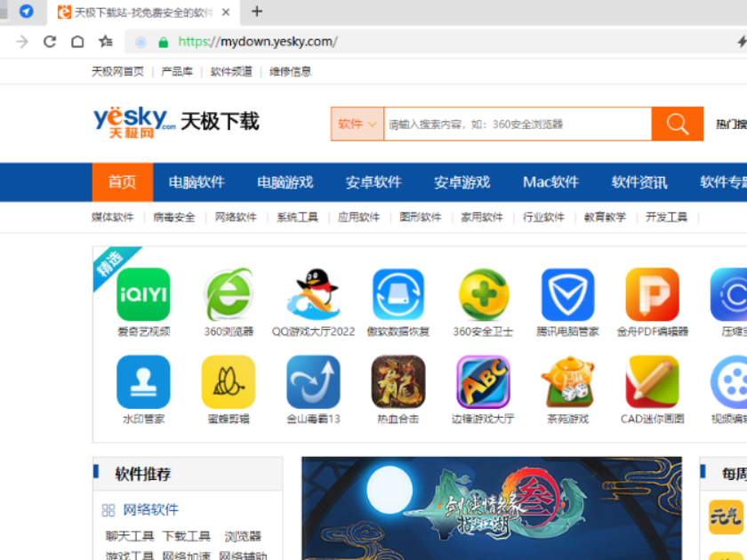Open the 网络软件 subcategory nav link

236,217
